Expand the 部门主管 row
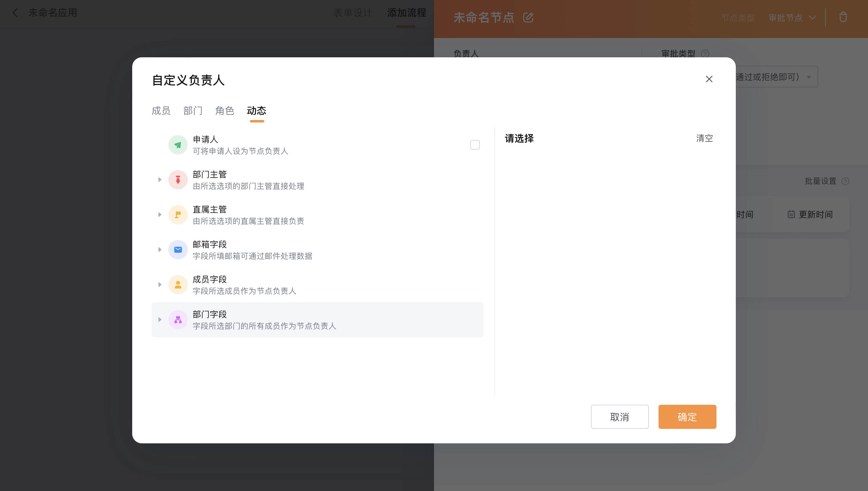Screen dimensions: 868x491 (x=160, y=180)
